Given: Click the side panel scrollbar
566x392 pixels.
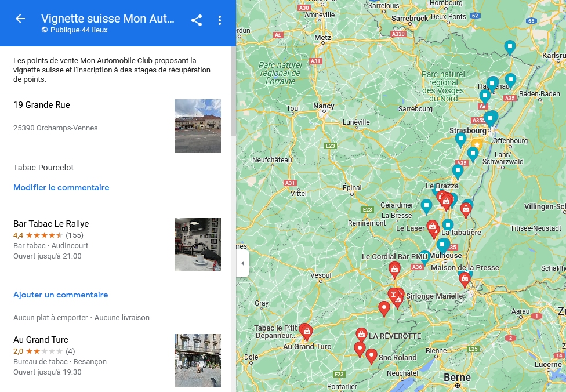Looking at the screenshot, I should tap(234, 93).
